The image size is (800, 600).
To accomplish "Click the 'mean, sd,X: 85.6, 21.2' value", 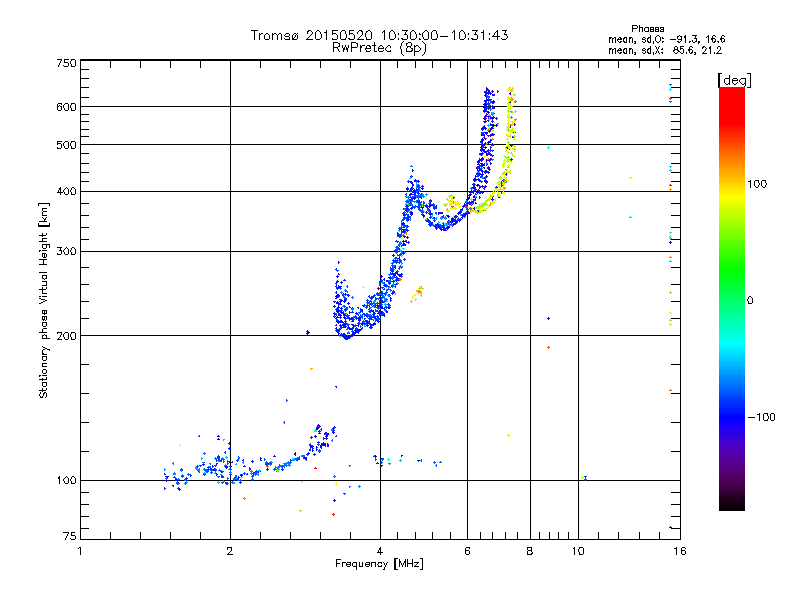I will (665, 50).
